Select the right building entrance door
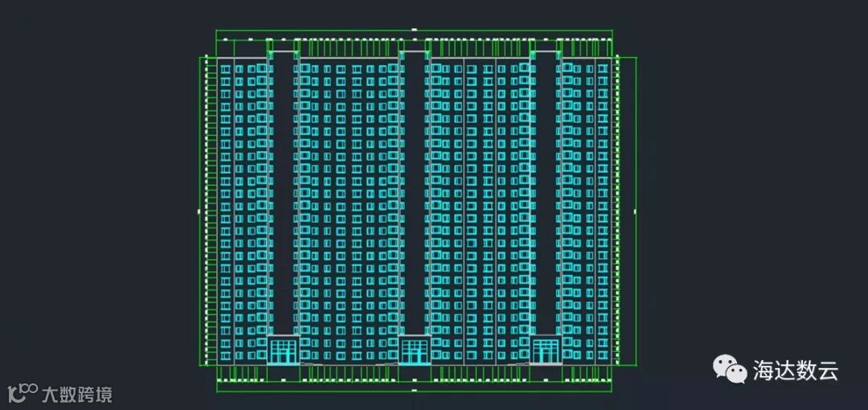The image size is (868, 410). tap(546, 351)
